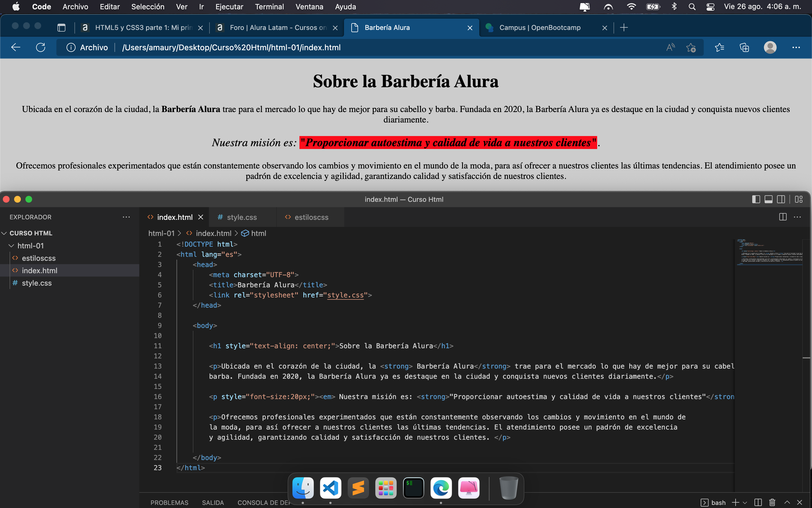
Task: Open Terminal app from the Dock
Action: click(x=413, y=488)
